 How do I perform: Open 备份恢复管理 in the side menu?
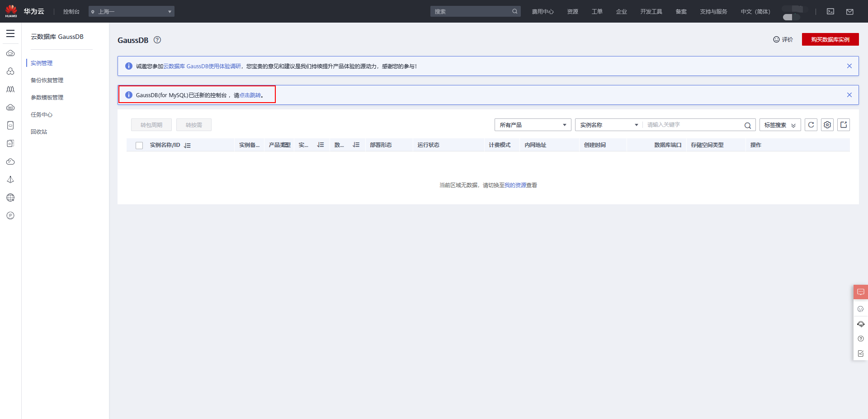click(x=47, y=80)
